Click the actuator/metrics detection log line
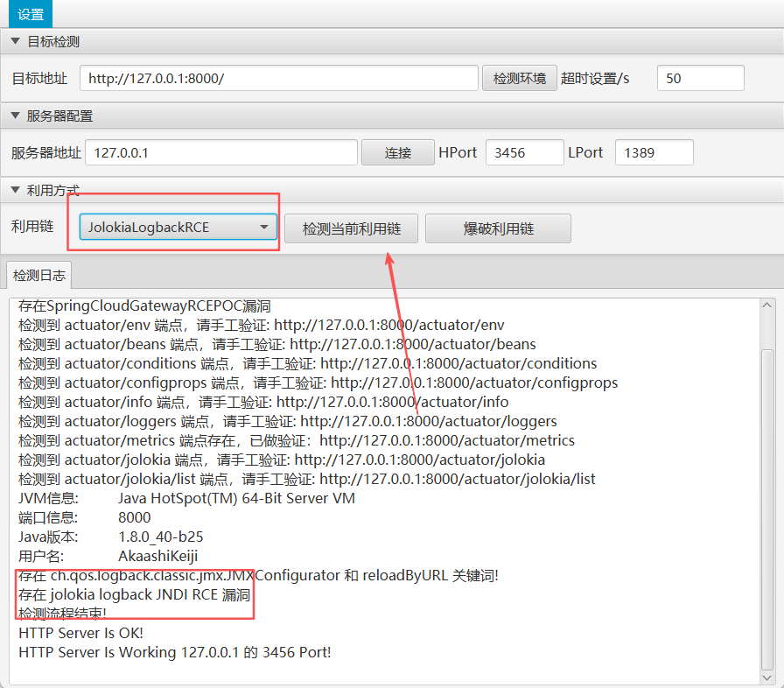The height and width of the screenshot is (688, 784). pyautogui.click(x=297, y=440)
